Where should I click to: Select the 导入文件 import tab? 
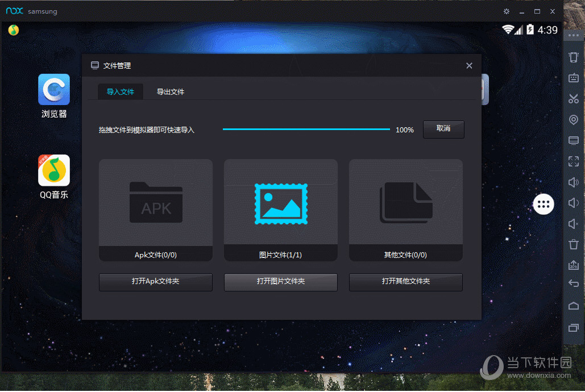point(121,91)
